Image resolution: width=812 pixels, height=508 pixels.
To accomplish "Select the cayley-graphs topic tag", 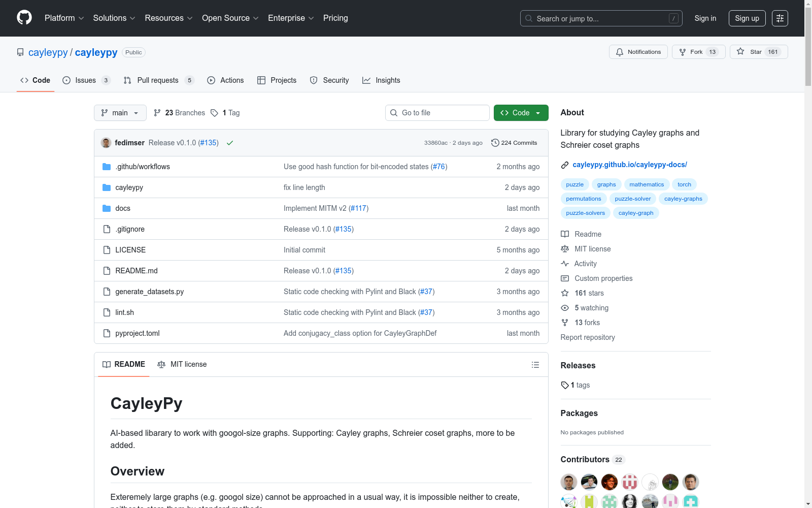I will pyautogui.click(x=683, y=199).
